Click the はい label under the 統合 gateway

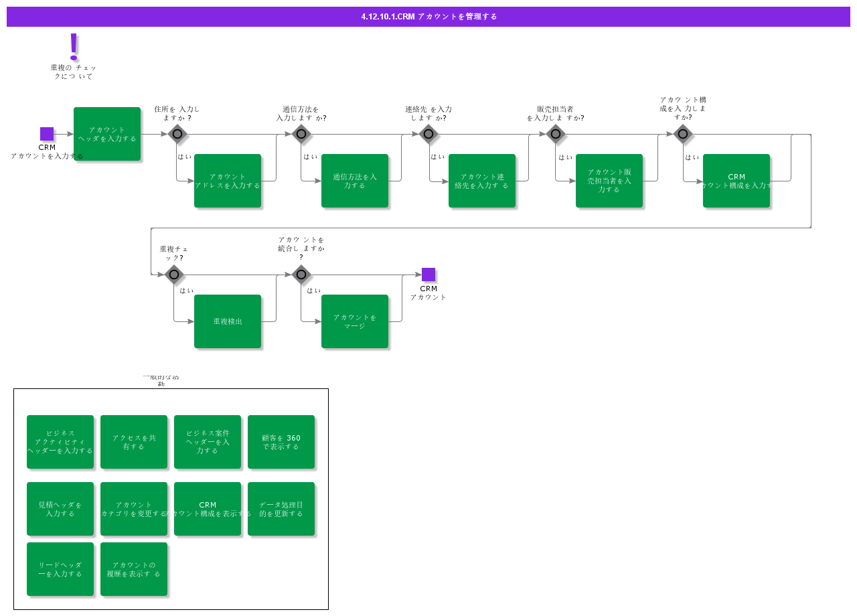coord(314,291)
